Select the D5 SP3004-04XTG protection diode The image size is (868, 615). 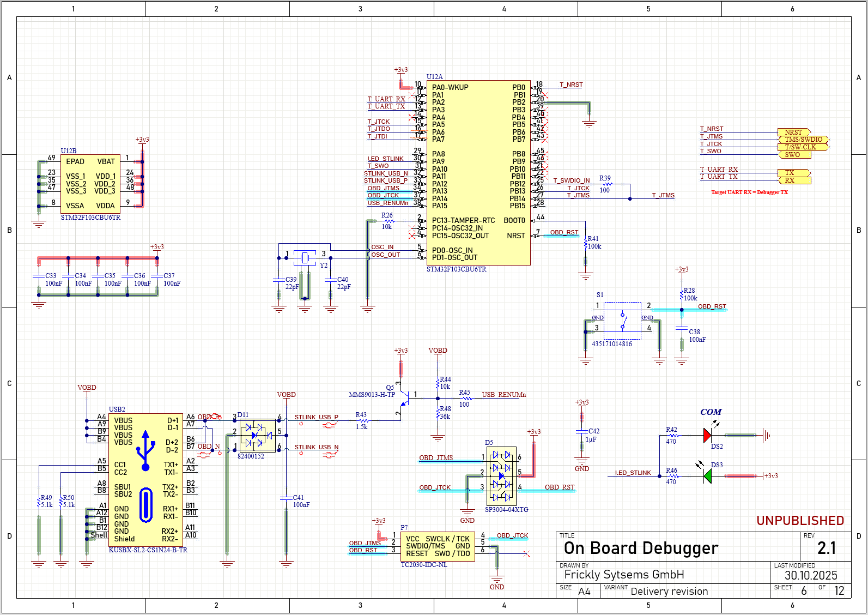pyautogui.click(x=501, y=475)
